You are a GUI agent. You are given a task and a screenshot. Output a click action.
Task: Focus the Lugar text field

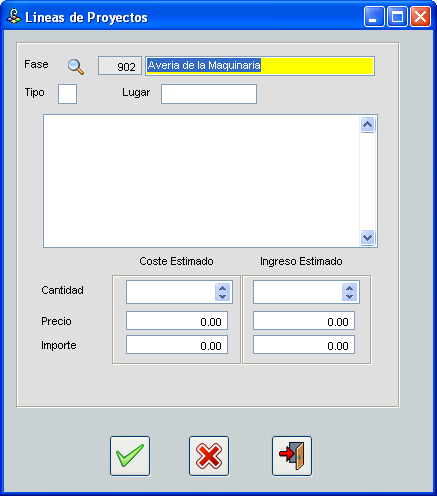(209, 94)
